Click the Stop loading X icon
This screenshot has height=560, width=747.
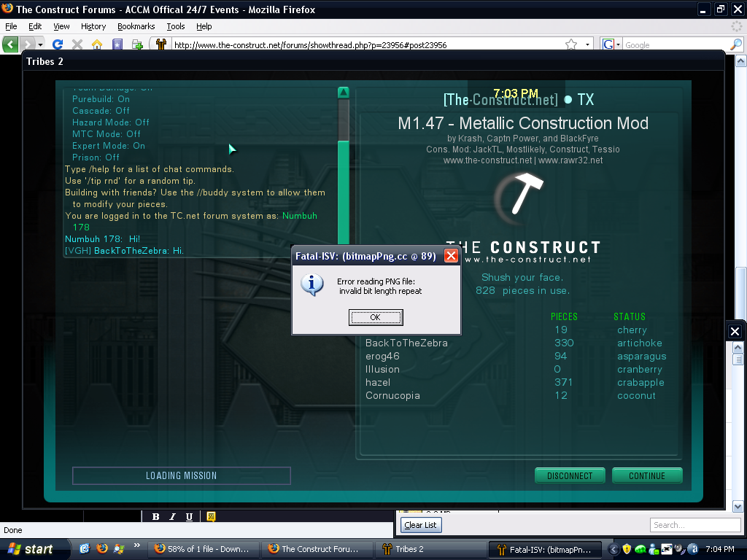77,44
